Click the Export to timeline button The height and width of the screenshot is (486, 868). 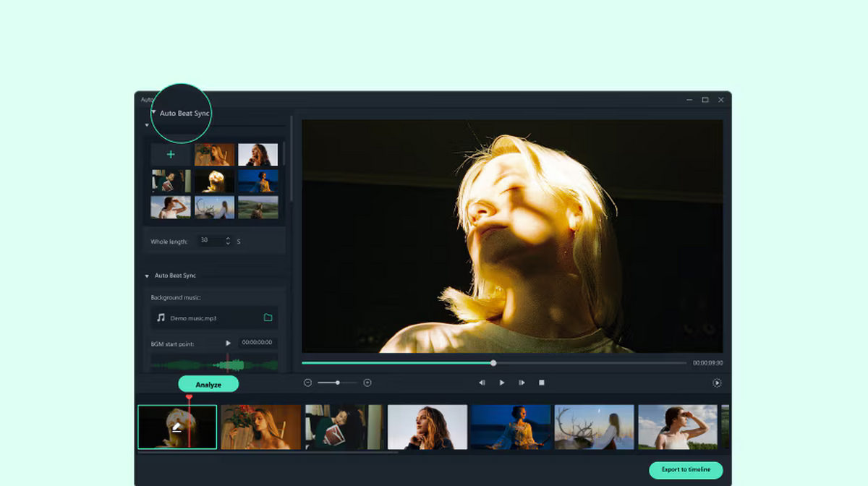(686, 470)
